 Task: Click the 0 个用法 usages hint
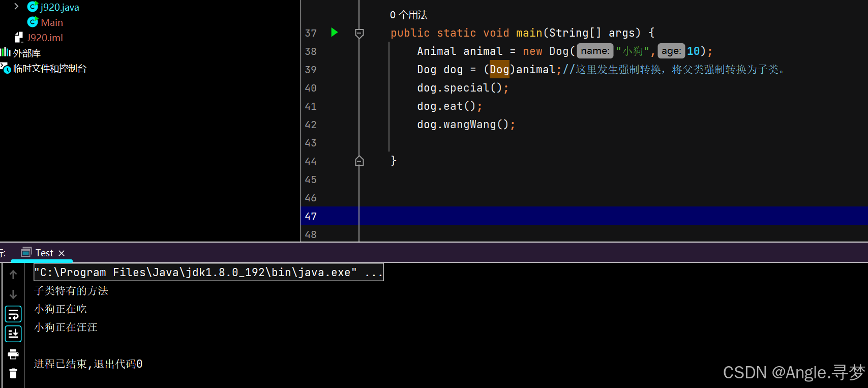409,15
